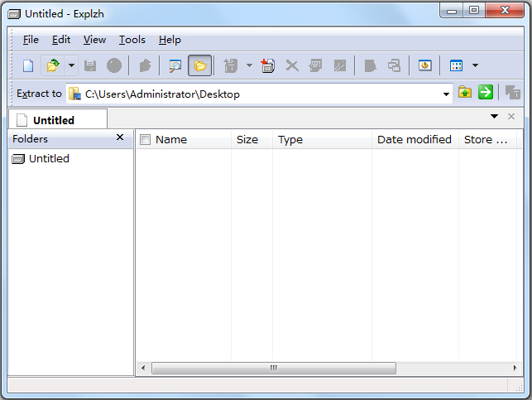
Task: Click the add files icon with red arrow
Action: click(x=267, y=65)
